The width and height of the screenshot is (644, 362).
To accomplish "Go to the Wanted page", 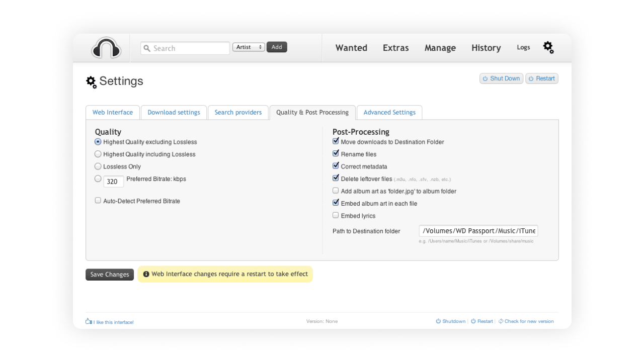I will pyautogui.click(x=351, y=48).
